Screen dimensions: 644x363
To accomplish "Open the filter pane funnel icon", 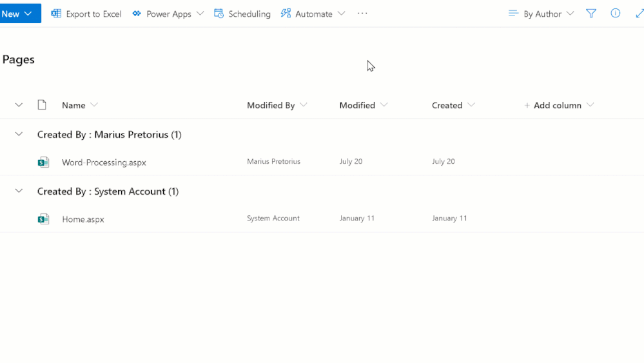I will click(x=591, y=14).
